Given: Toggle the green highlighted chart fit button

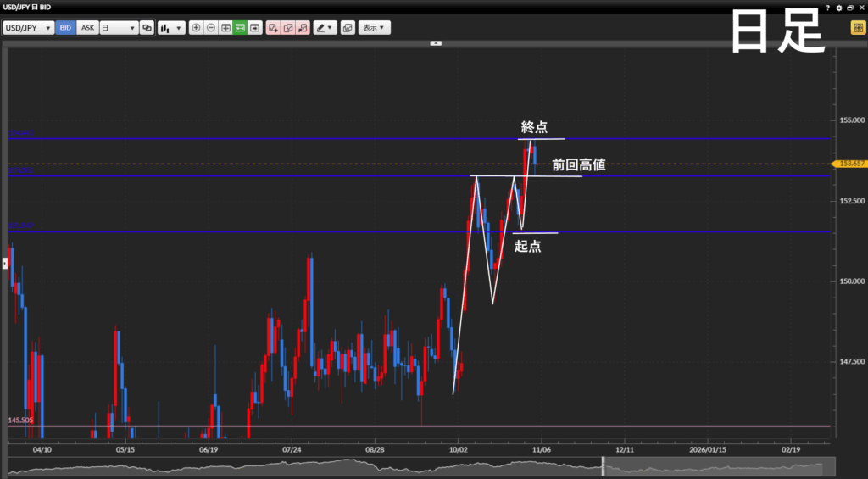Looking at the screenshot, I should [x=241, y=28].
